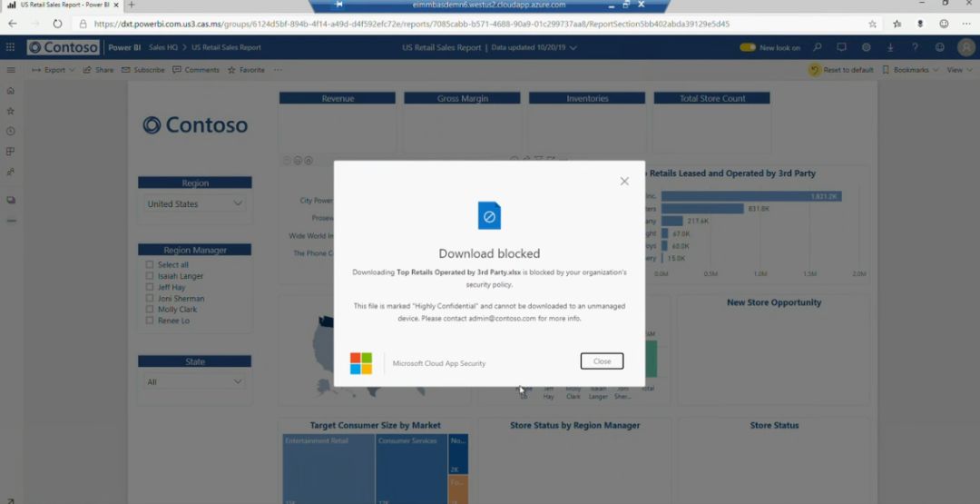
Task: Open the app launcher waffle icon
Action: tap(11, 47)
